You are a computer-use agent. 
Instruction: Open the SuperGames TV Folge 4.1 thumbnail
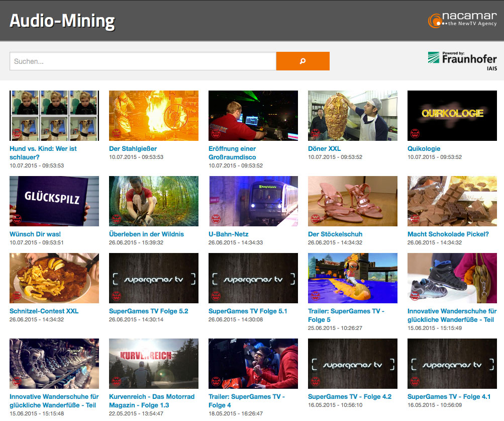(x=452, y=364)
